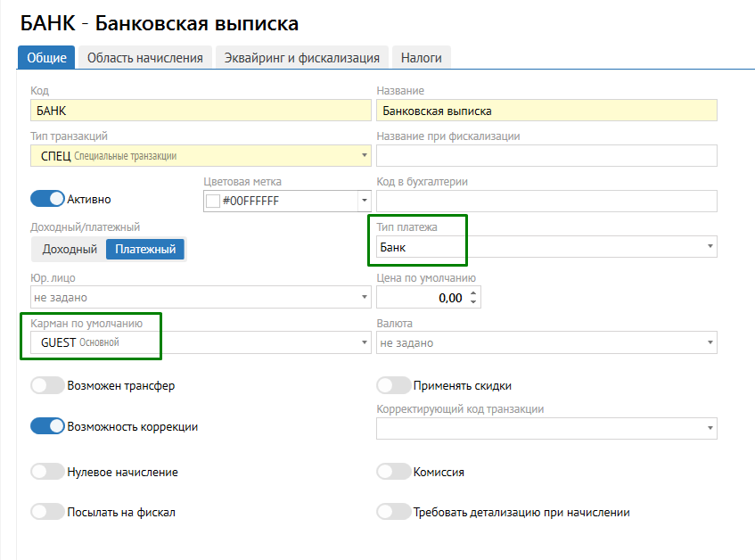Click the white Цветовая метка color swatch
The height and width of the screenshot is (560, 755).
click(x=213, y=202)
